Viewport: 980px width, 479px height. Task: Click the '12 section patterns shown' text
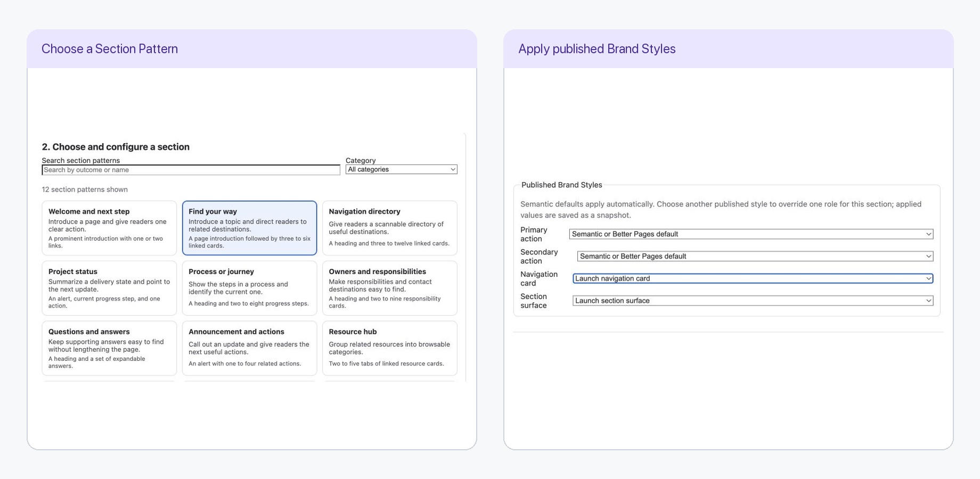(85, 189)
